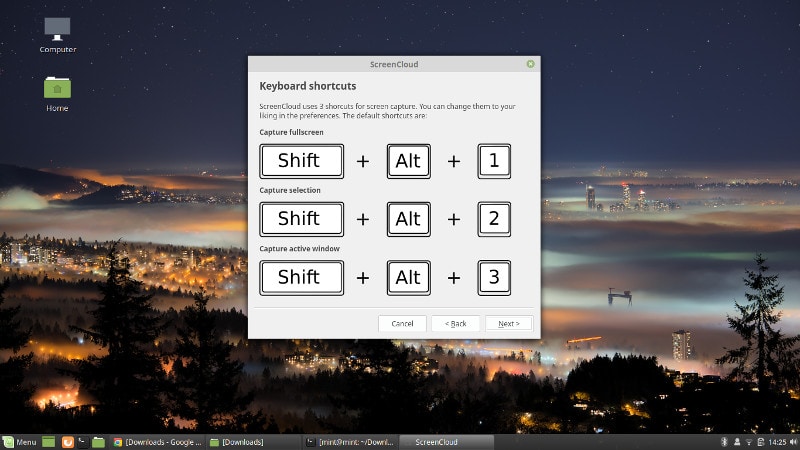Click the user account tray icon
The width and height of the screenshot is (800, 450).
click(735, 441)
